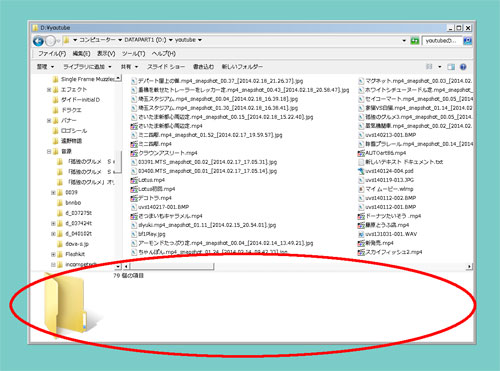Viewport: 500px width, 371px height.
Task: Select the uvs140124-004.psd file icon
Action: pyautogui.click(x=361, y=171)
